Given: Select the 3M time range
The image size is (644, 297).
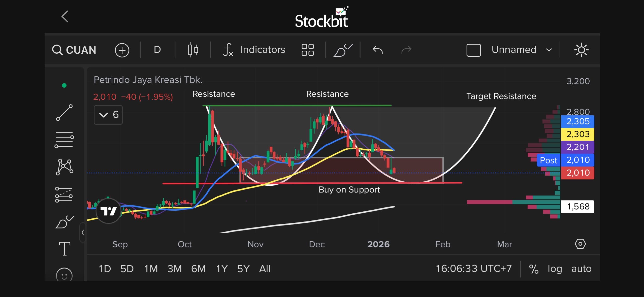Looking at the screenshot, I should pos(174,269).
